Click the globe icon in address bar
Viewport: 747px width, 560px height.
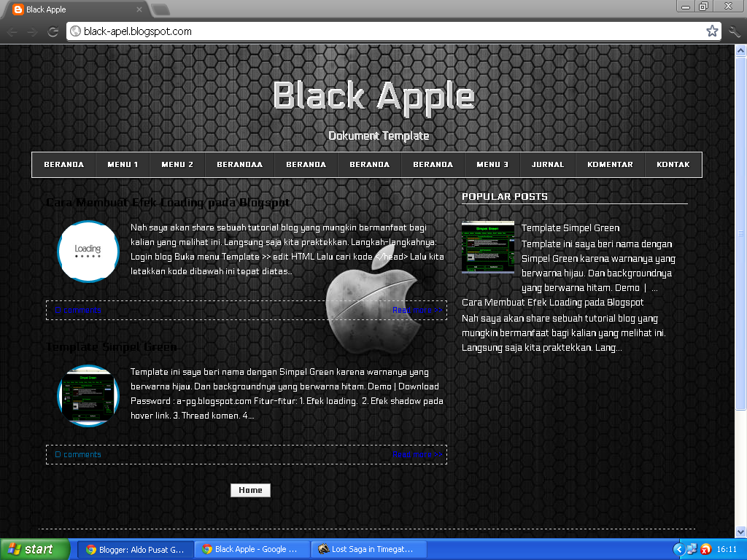click(75, 31)
